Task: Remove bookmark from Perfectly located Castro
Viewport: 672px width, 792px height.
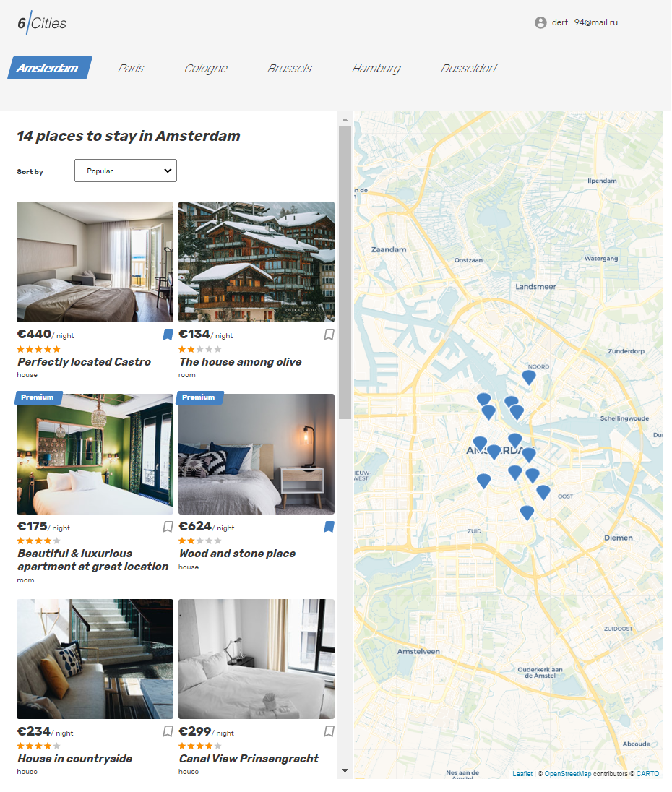Action: 168,335
